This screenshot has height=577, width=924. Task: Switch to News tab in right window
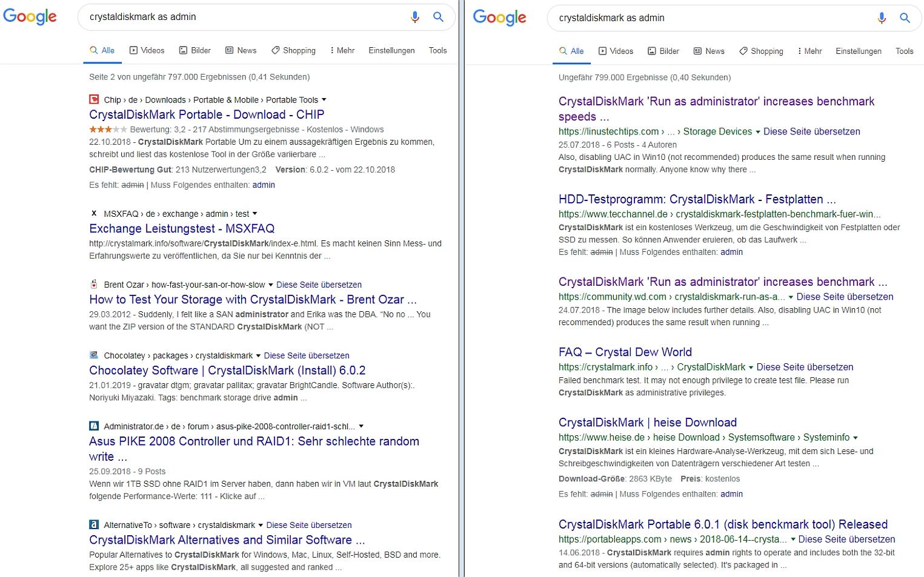click(709, 51)
